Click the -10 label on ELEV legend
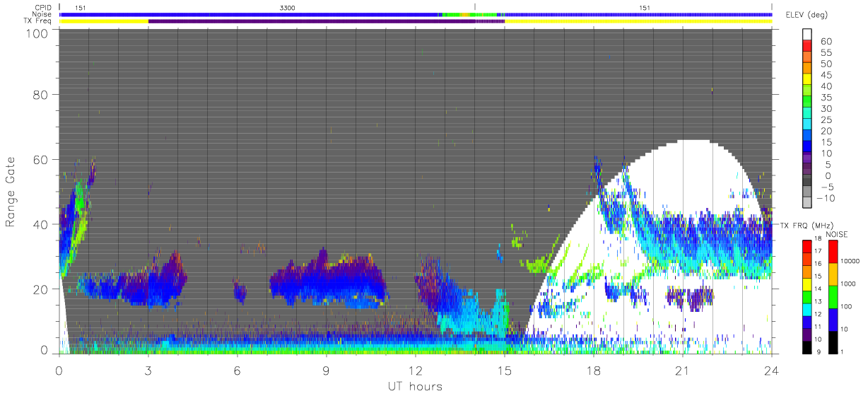Screen dimensions: 868x401 click(x=827, y=197)
